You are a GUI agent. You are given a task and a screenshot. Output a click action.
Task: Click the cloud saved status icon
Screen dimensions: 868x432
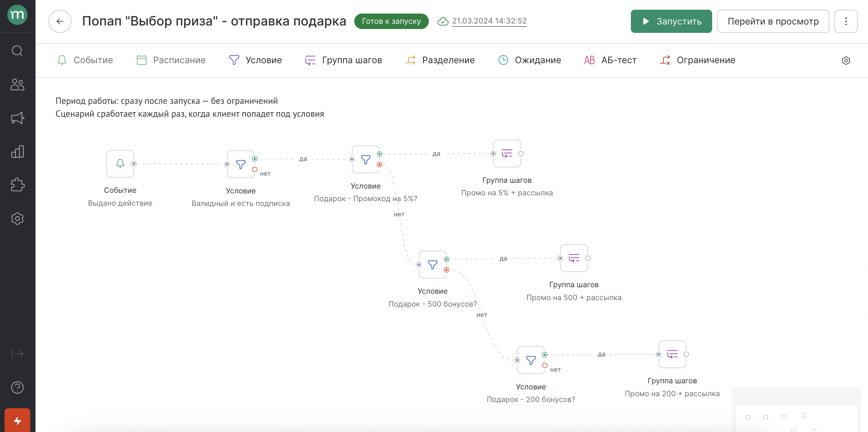coord(443,21)
